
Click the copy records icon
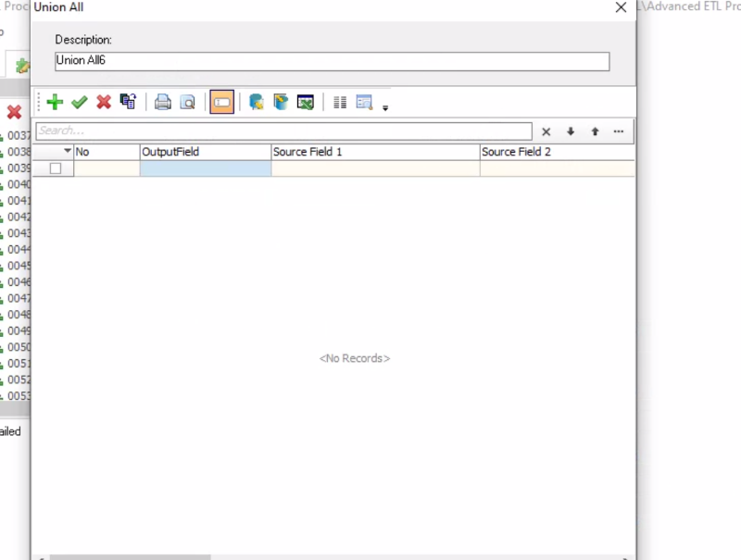coord(128,102)
